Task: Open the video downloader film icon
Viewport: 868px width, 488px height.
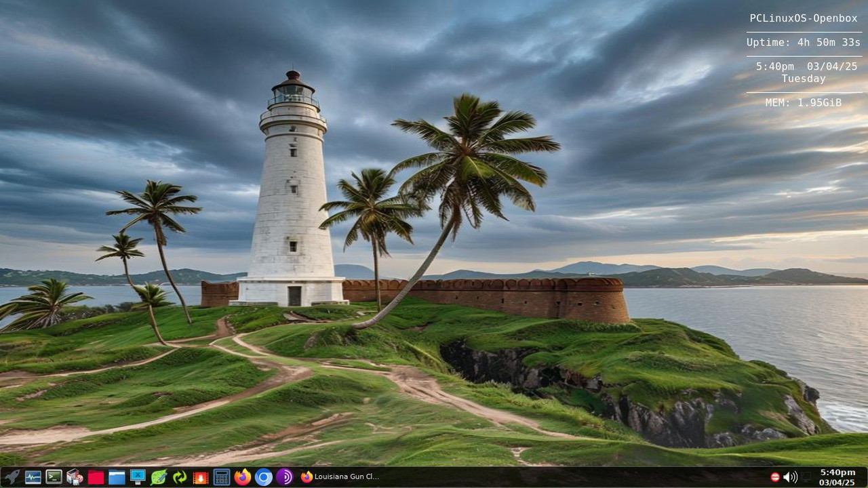Action: [201, 477]
